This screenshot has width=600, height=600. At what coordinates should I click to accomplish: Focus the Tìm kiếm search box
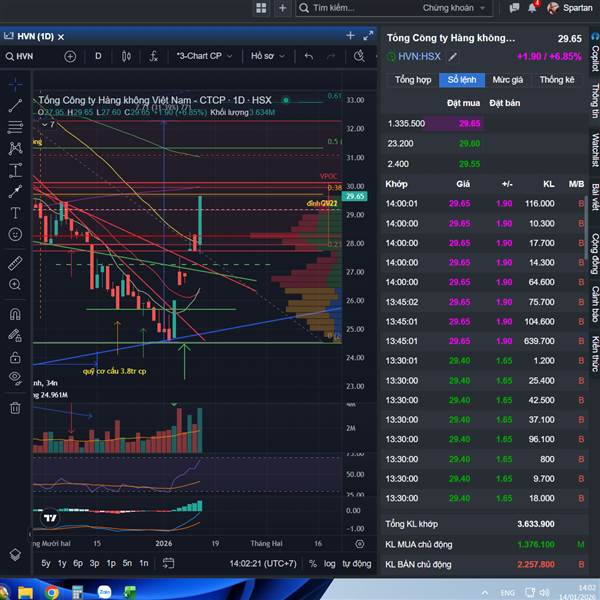pyautogui.click(x=358, y=8)
